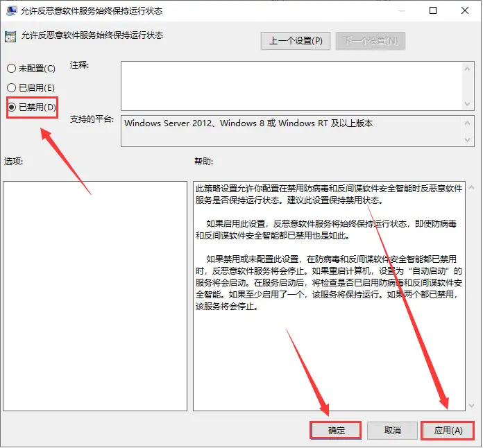This screenshot has width=483, height=448.
Task: Click the up arrow in 支持的平台 scrollbar
Action: [468, 122]
